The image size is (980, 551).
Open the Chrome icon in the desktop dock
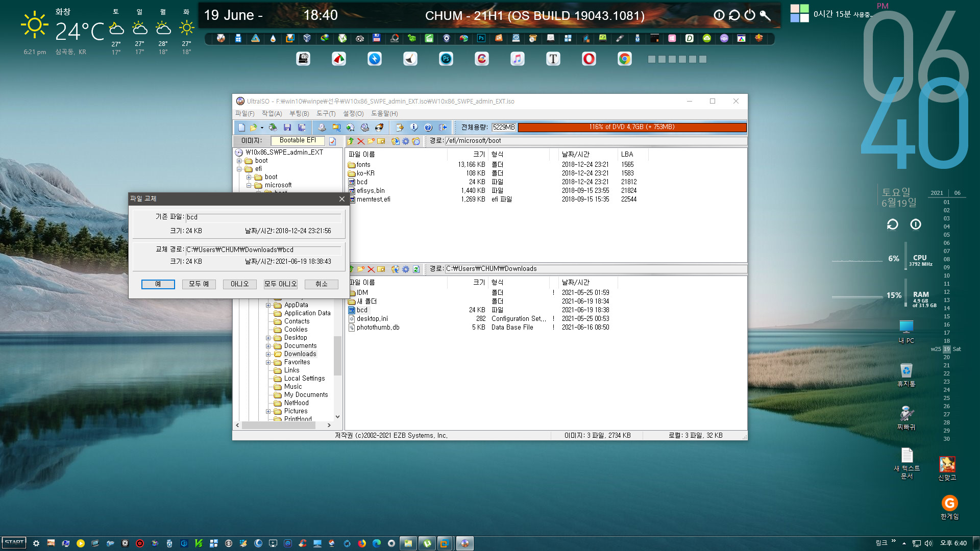(x=625, y=59)
